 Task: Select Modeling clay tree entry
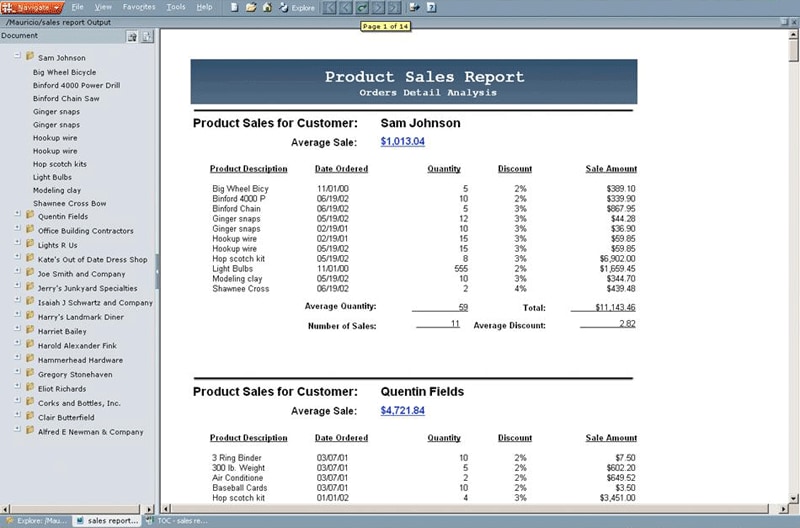[x=57, y=190]
